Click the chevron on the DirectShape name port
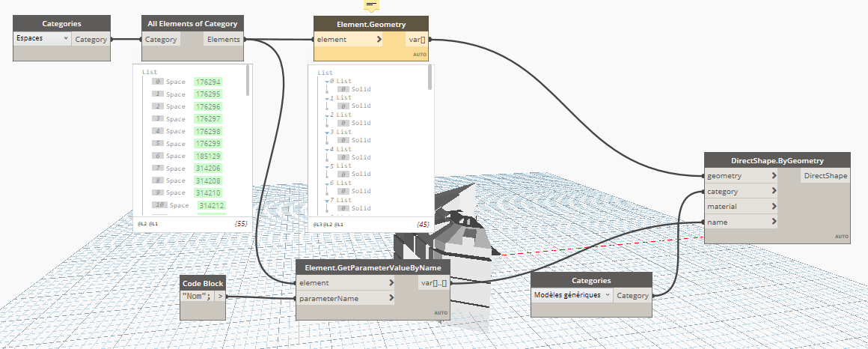This screenshot has height=349, width=868. 774,222
